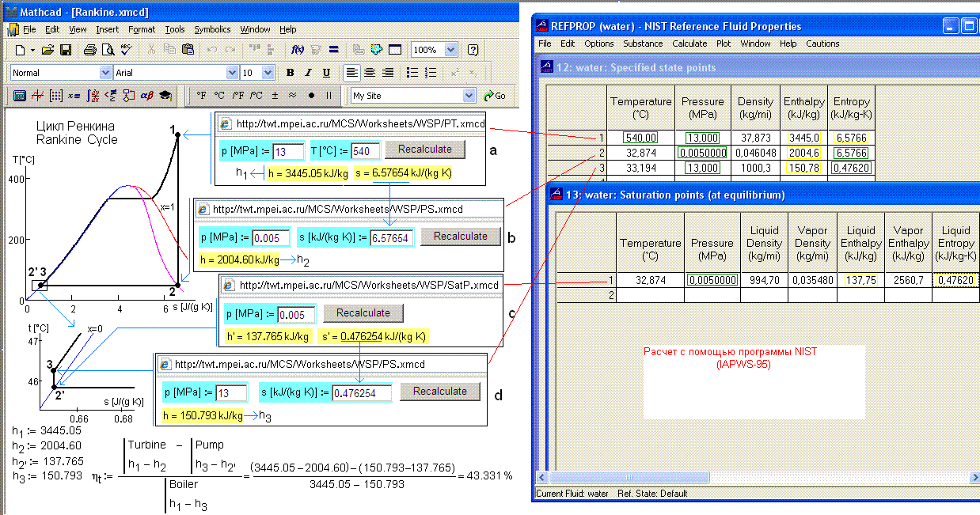Open REFPROP's Substance menu
This screenshot has width=980, height=515.
[x=643, y=44]
